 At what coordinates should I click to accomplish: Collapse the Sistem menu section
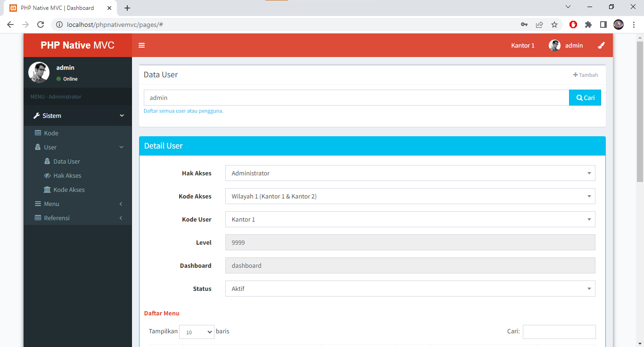[x=78, y=116]
